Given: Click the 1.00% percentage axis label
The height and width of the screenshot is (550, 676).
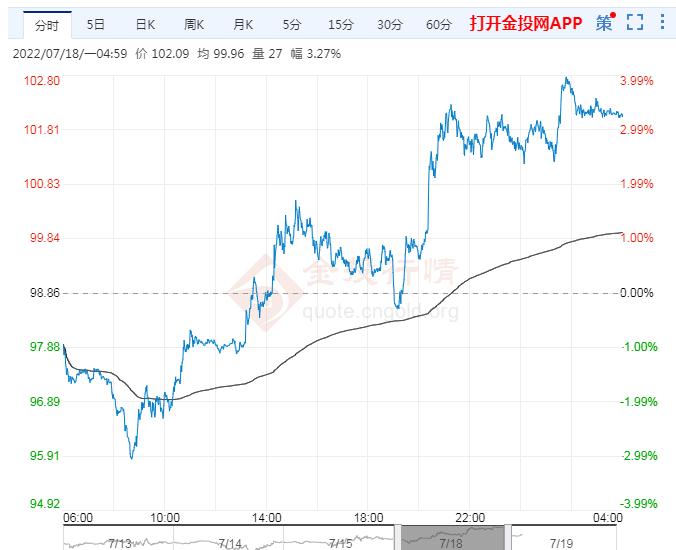Looking at the screenshot, I should click(x=637, y=238).
